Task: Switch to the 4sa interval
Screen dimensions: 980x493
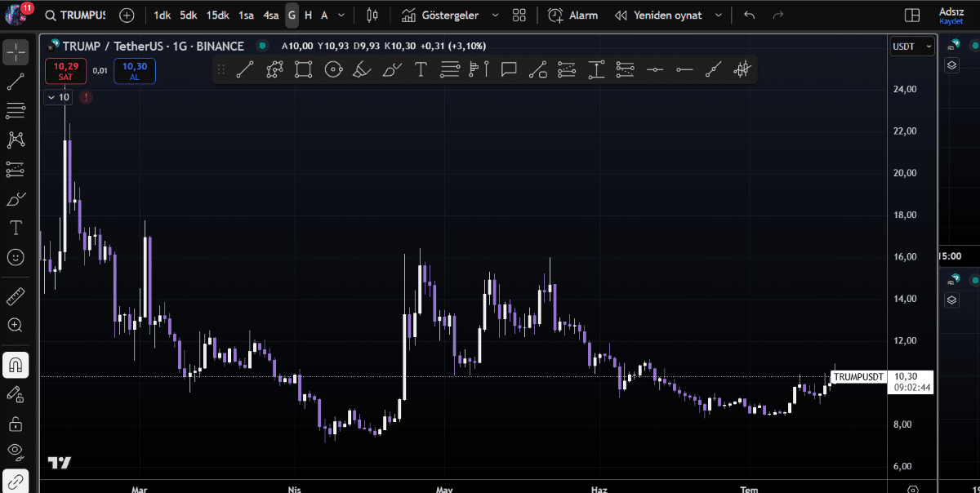Action: pos(271,15)
